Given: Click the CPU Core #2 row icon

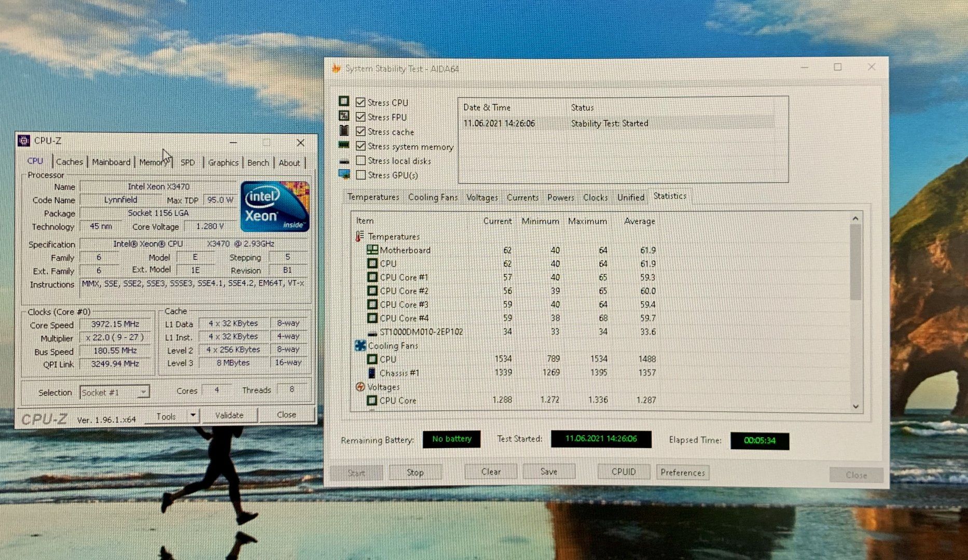Looking at the screenshot, I should [372, 291].
